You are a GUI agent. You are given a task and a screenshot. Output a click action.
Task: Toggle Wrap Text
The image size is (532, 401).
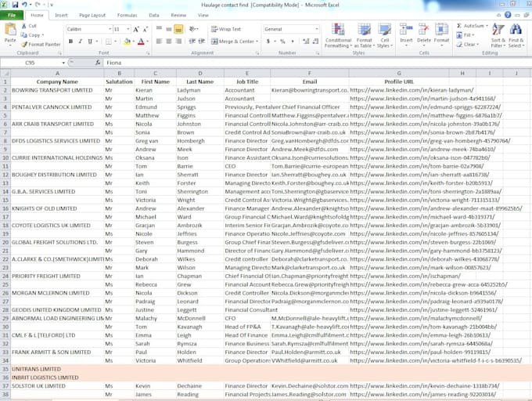[x=226, y=29]
